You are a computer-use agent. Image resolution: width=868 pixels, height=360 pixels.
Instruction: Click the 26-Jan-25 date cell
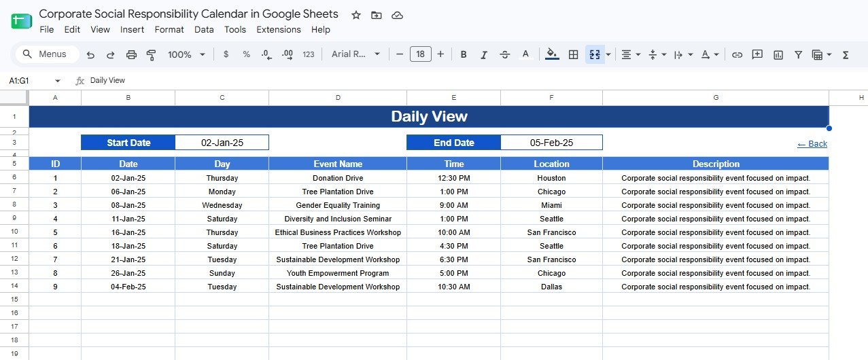(128, 273)
